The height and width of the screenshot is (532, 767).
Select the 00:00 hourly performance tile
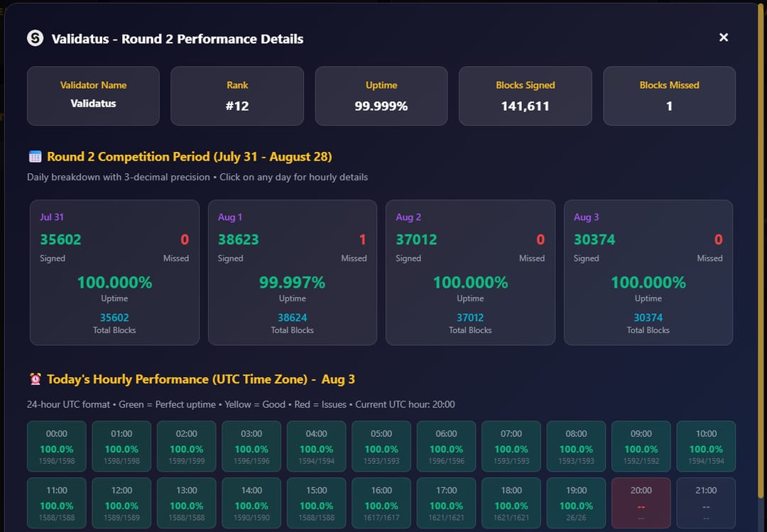click(56, 446)
